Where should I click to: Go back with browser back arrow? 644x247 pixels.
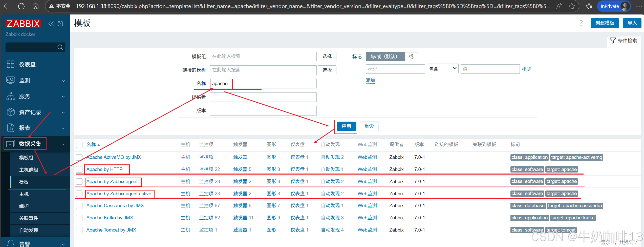pyautogui.click(x=7, y=6)
